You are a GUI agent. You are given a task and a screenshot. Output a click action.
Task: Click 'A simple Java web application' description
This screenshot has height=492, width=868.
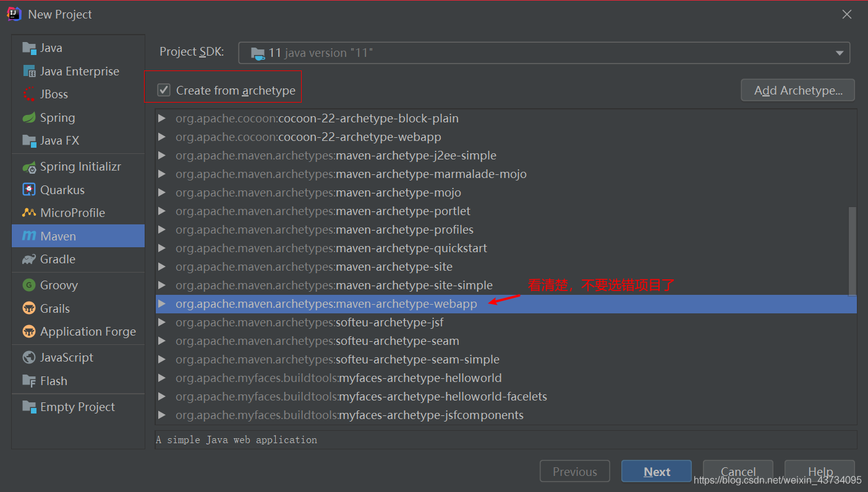coord(237,440)
